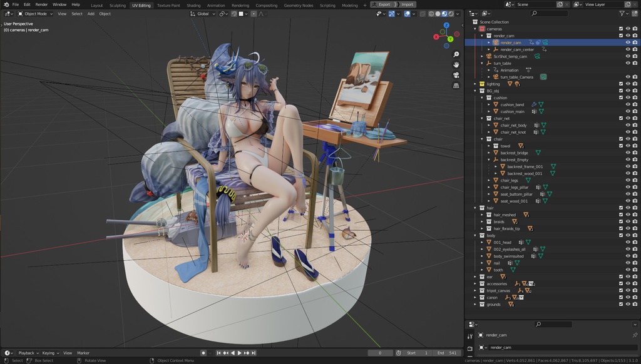Open the viewport Add menu
Screen dimensions: 641x364
click(x=91, y=14)
